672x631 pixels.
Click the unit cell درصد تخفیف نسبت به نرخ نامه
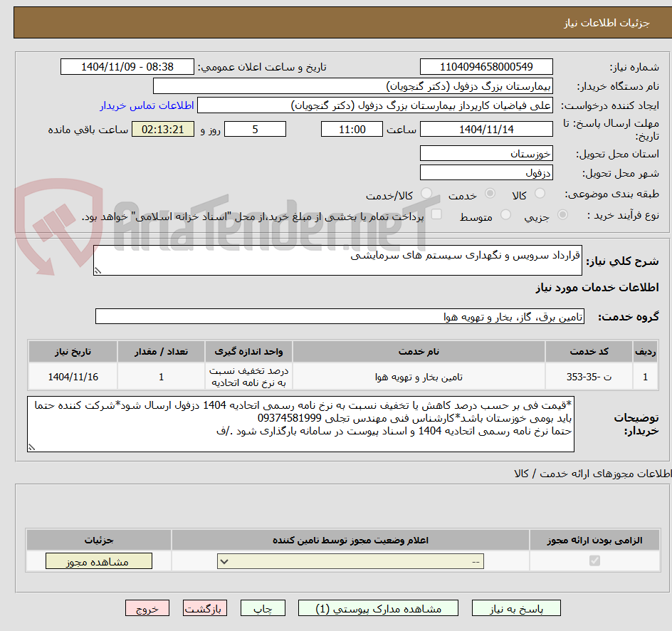pyautogui.click(x=248, y=377)
